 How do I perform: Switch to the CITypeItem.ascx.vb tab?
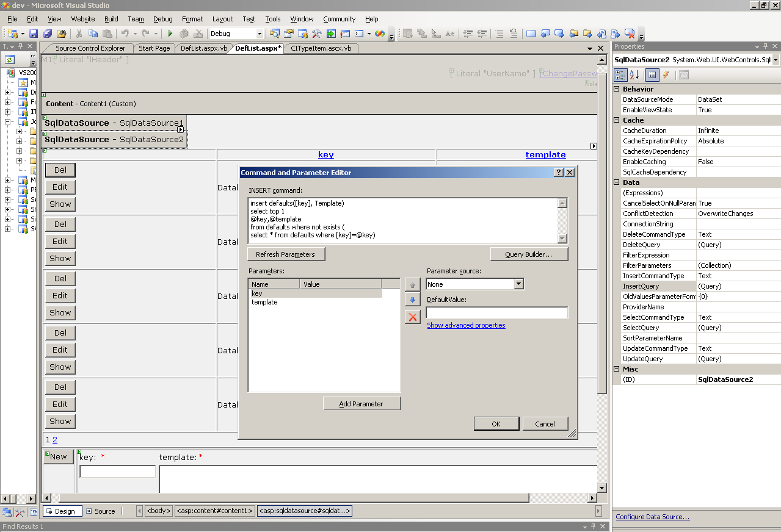pyautogui.click(x=321, y=48)
